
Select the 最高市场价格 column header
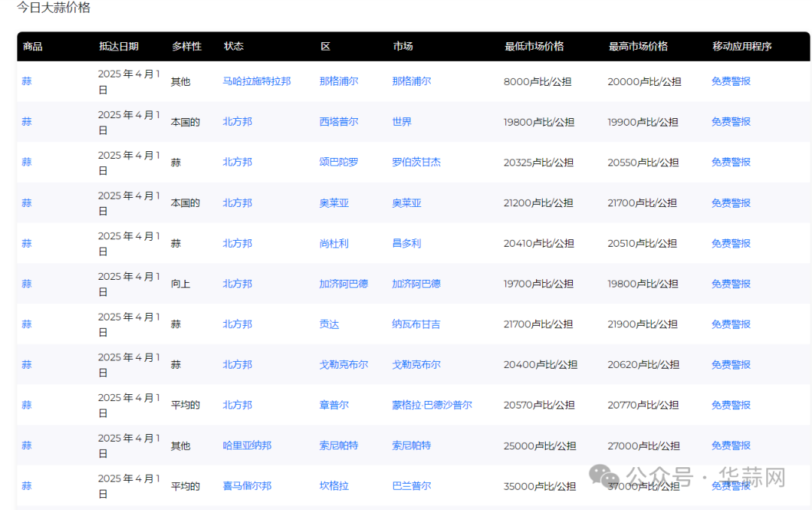638,47
